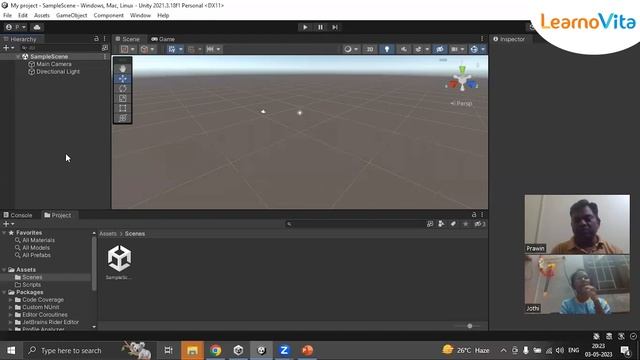The image size is (640, 360).
Task: Click the Step button
Action: point(335,27)
